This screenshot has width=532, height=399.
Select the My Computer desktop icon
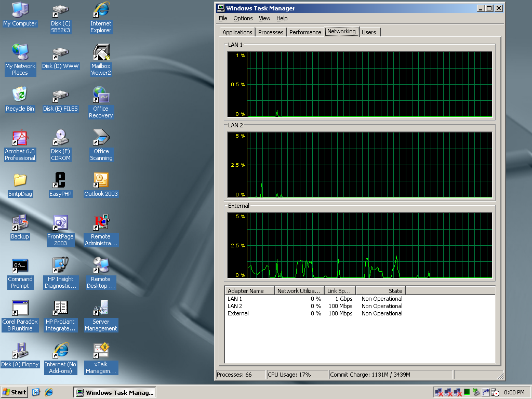20,15
